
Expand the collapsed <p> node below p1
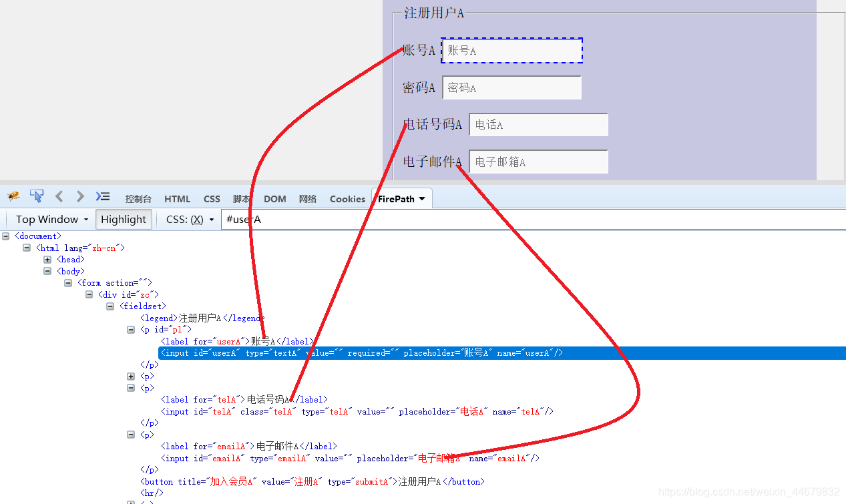131,376
